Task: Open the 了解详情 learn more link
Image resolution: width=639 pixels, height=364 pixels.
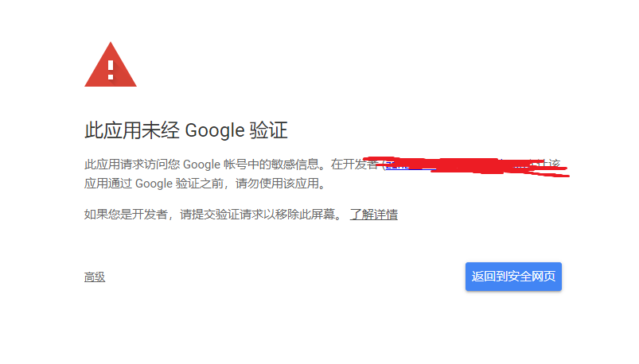Action: click(374, 214)
